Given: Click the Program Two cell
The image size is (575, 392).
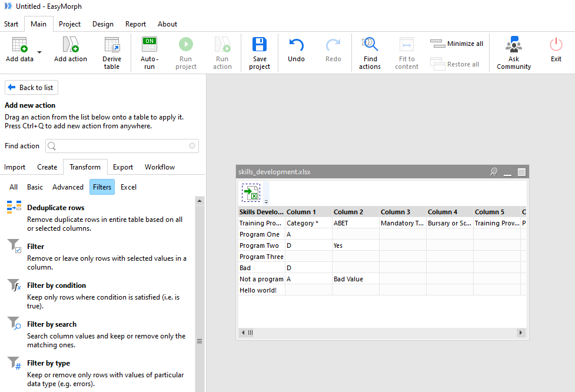Looking at the screenshot, I should coord(261,245).
